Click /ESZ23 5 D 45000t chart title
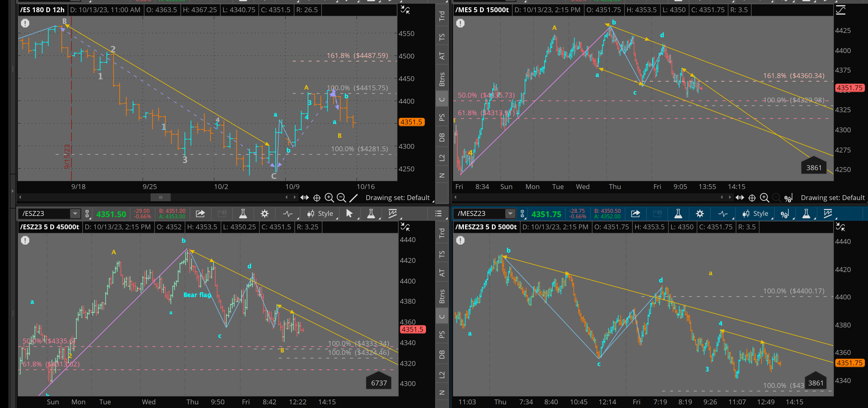Screen dimensions: 868x408 tap(50, 227)
